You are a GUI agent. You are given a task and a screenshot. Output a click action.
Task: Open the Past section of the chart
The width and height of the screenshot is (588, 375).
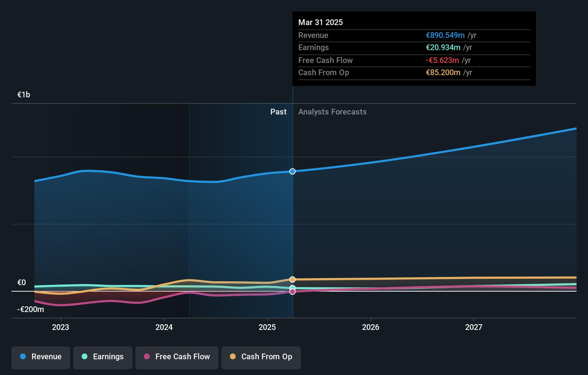pyautogui.click(x=278, y=112)
